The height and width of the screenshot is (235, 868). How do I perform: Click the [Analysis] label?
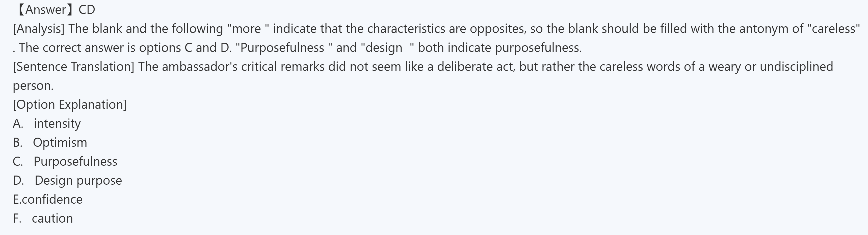pos(39,29)
